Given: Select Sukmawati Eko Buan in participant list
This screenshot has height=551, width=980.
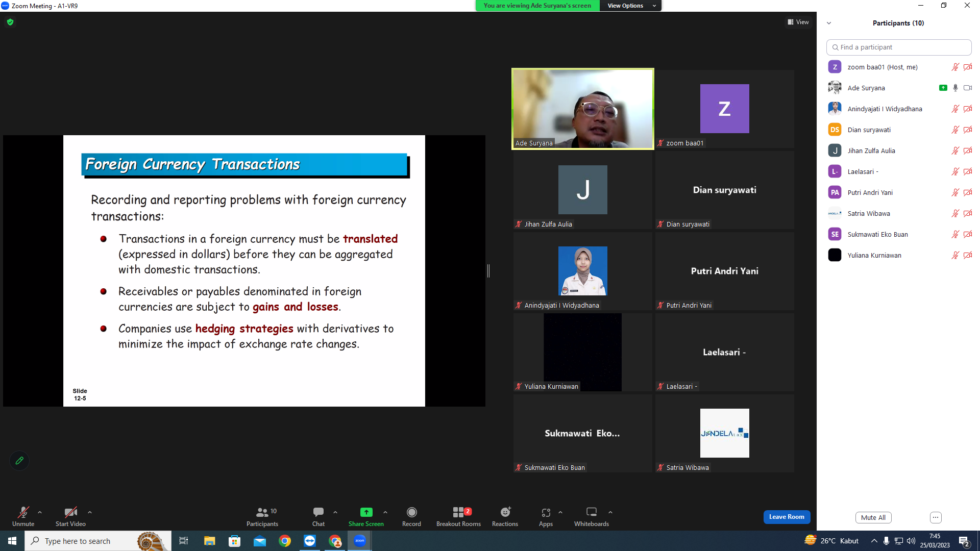Looking at the screenshot, I should click(899, 234).
